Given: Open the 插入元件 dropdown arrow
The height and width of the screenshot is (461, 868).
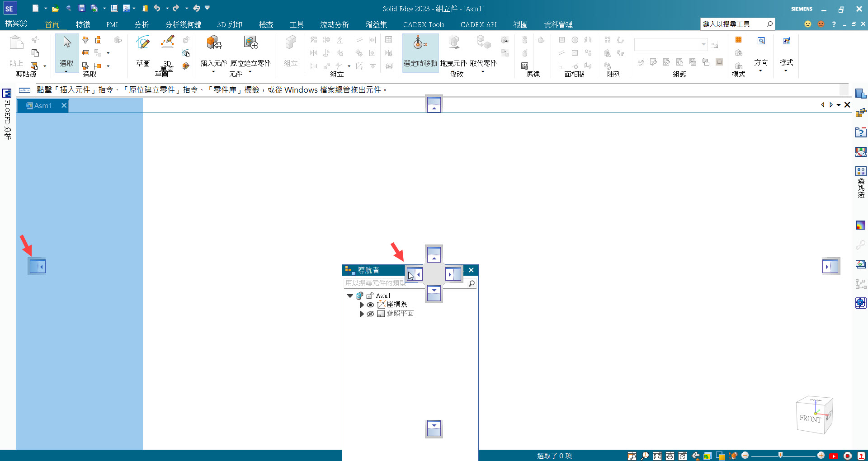Looking at the screenshot, I should click(213, 71).
